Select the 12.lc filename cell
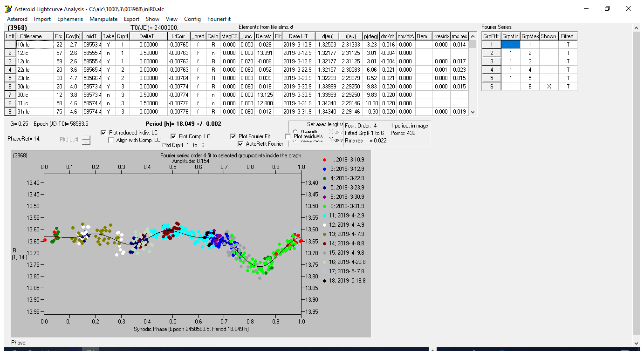 click(34, 53)
